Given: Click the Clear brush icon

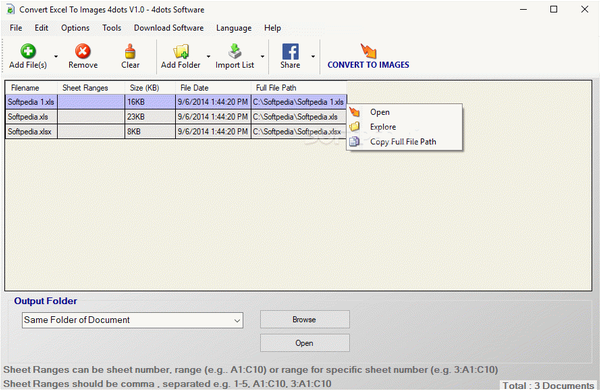Looking at the screenshot, I should click(x=130, y=51).
